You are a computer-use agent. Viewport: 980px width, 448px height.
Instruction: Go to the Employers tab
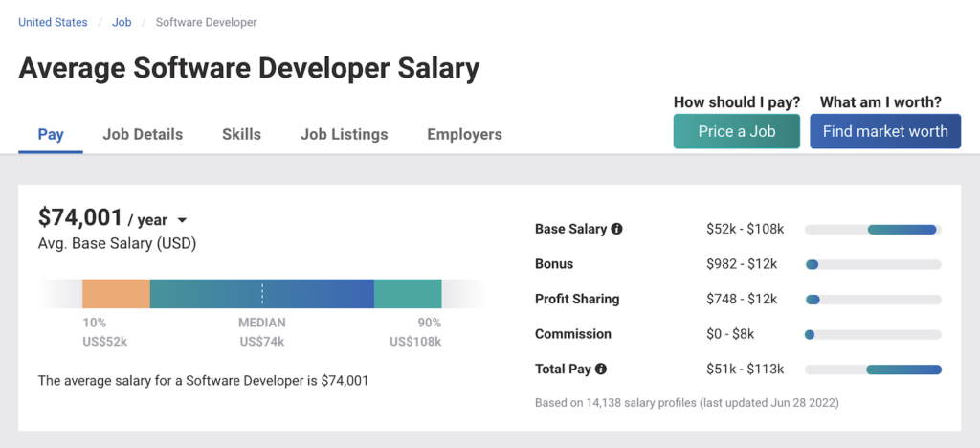[x=464, y=134]
